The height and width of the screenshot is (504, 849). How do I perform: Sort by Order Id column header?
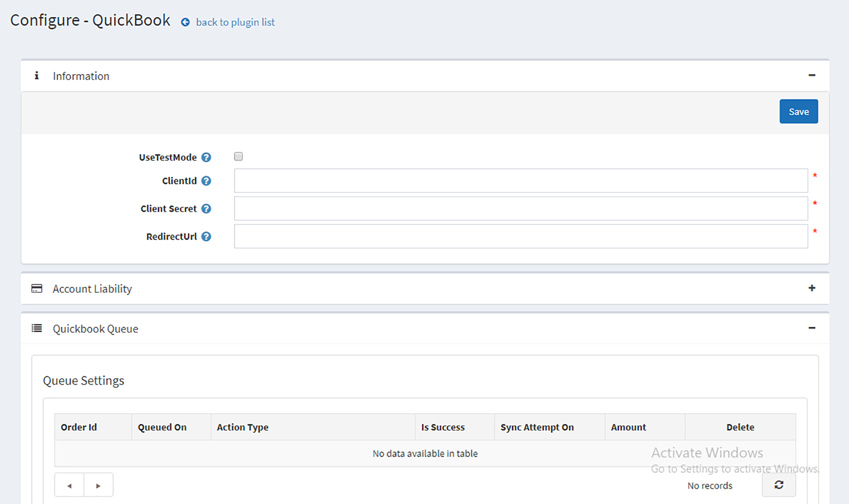click(93, 427)
